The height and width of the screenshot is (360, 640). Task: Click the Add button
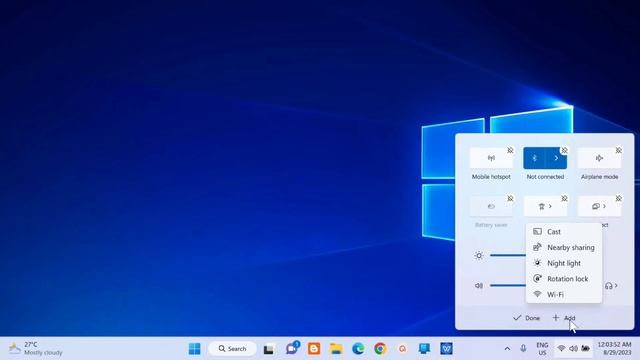(x=564, y=318)
